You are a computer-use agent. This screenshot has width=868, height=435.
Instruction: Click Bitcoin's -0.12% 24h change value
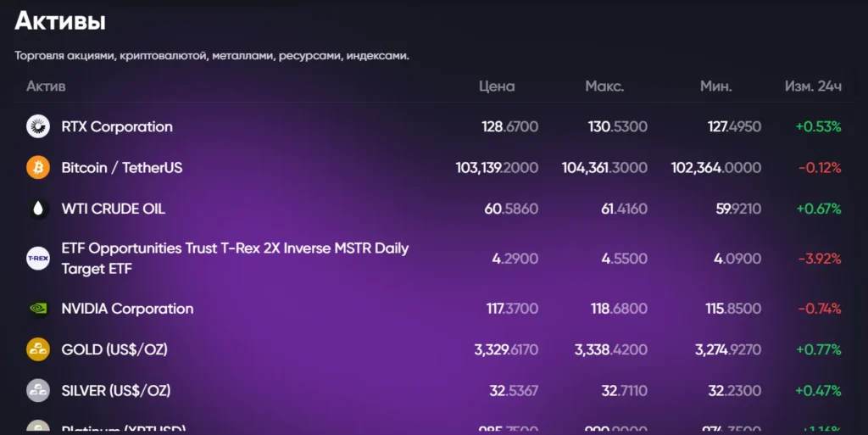coord(820,168)
